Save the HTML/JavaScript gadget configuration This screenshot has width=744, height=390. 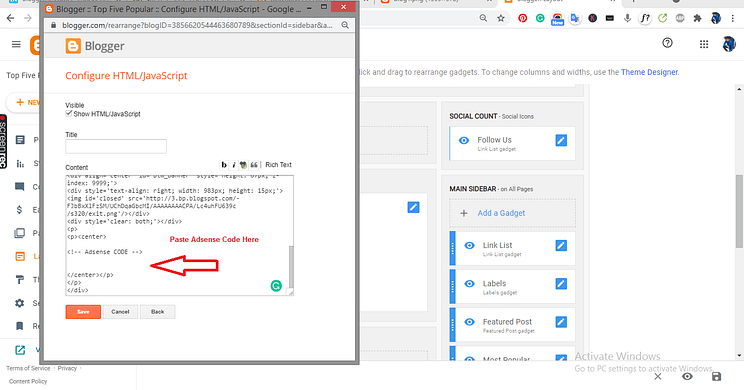pyautogui.click(x=83, y=312)
